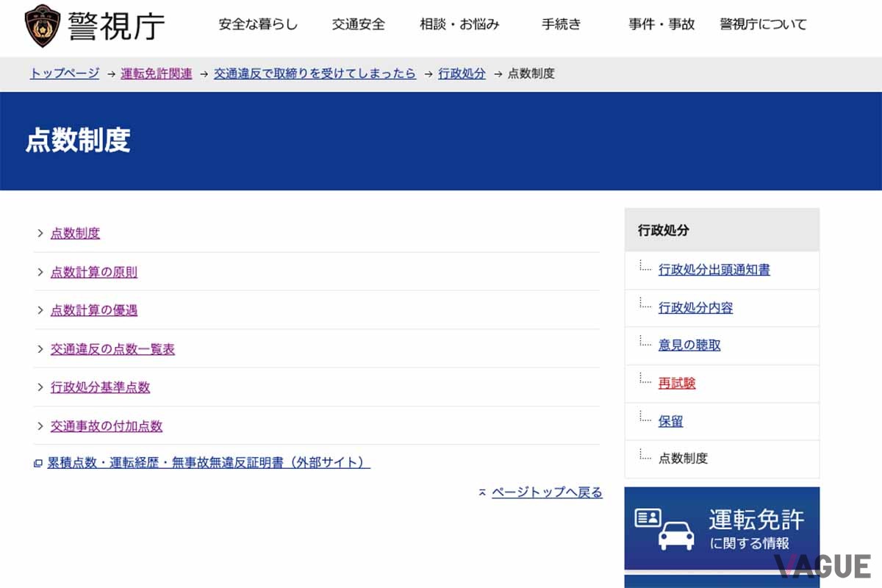Open the 事件・事故 menu
Image resolution: width=882 pixels, height=588 pixels.
pyautogui.click(x=661, y=24)
